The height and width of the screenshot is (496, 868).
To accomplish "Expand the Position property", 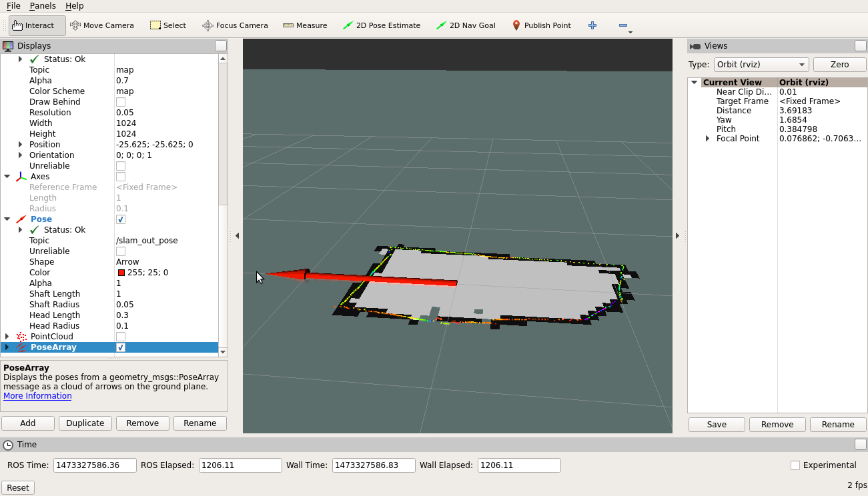I will 21,145.
